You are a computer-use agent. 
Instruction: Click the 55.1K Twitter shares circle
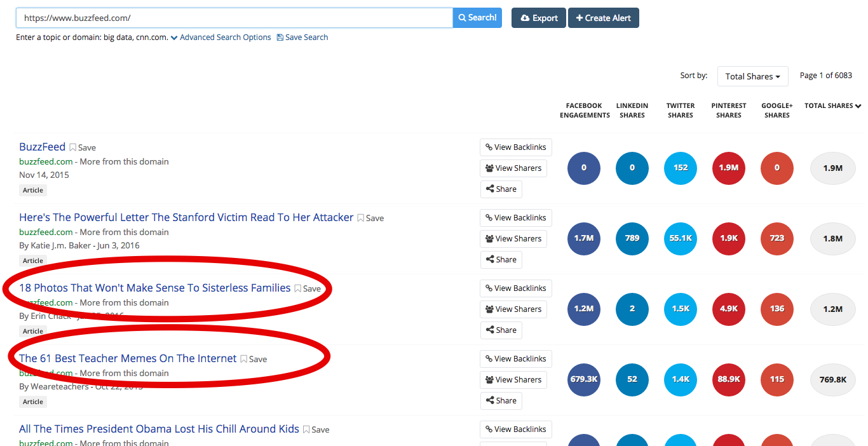(x=681, y=239)
